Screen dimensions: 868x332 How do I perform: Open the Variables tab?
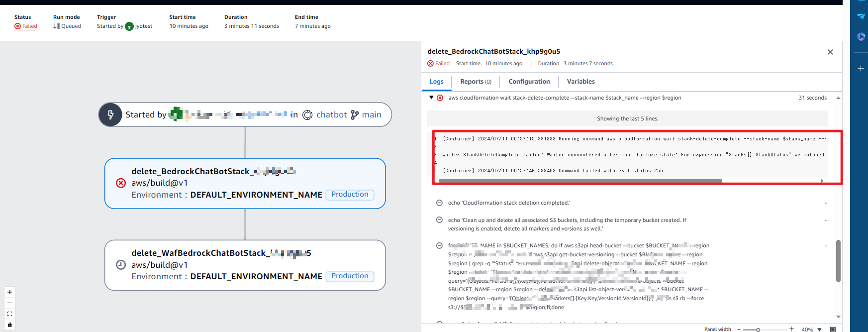pyautogui.click(x=580, y=82)
